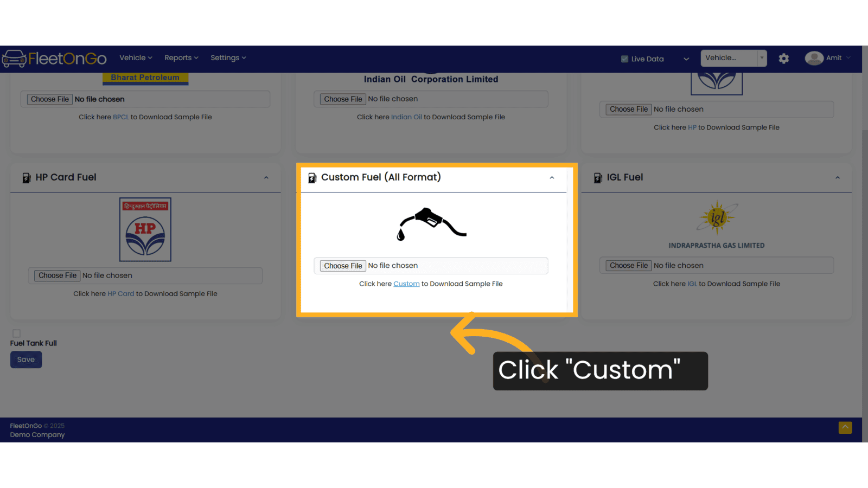This screenshot has height=488, width=868.
Task: Open the Vehicle menu
Action: coord(136,58)
